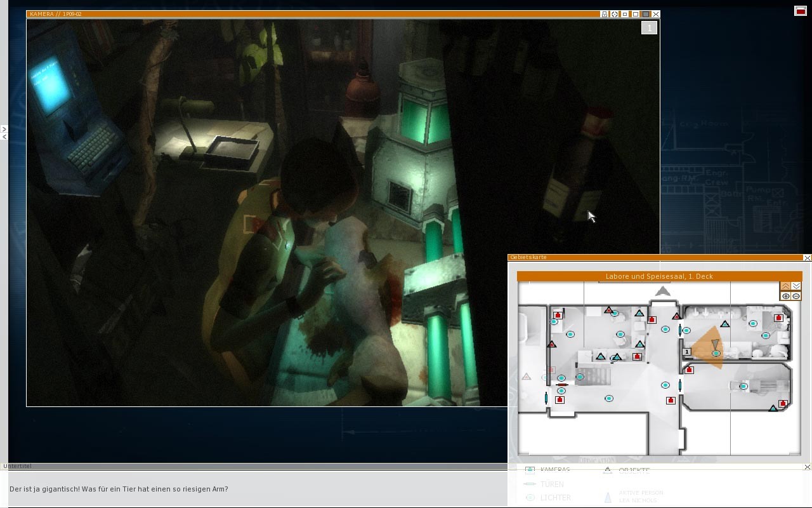Expand sidebar with right chevron arrow
Viewport: 812px width, 508px height.
coord(4,129)
